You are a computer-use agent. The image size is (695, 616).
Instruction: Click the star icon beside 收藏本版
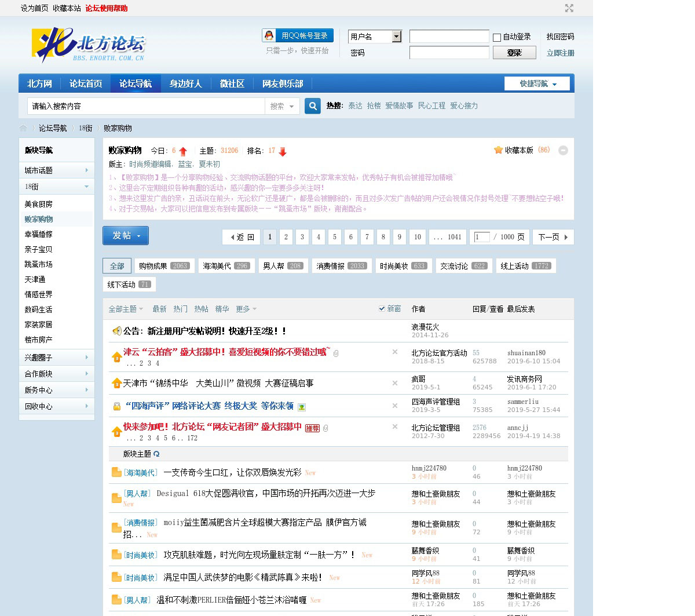(498, 150)
